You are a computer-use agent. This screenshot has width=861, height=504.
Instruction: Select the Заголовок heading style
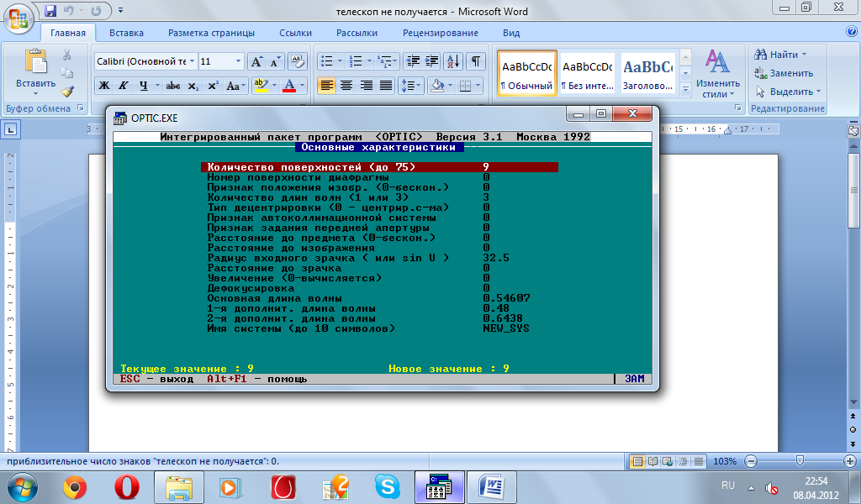coord(647,73)
